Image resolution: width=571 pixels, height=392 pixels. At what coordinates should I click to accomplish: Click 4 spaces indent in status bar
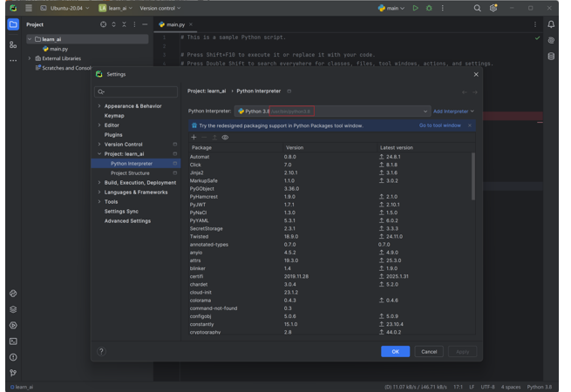click(x=511, y=387)
